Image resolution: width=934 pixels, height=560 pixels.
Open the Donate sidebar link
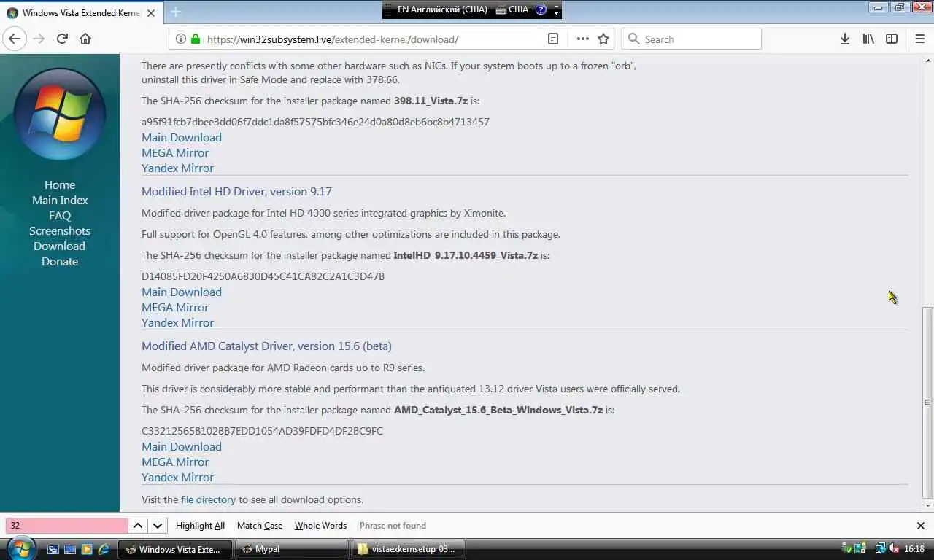(x=60, y=262)
